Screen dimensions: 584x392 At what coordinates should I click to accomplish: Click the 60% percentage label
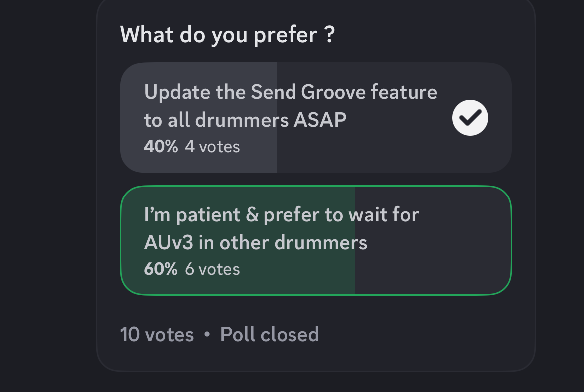pyautogui.click(x=161, y=269)
